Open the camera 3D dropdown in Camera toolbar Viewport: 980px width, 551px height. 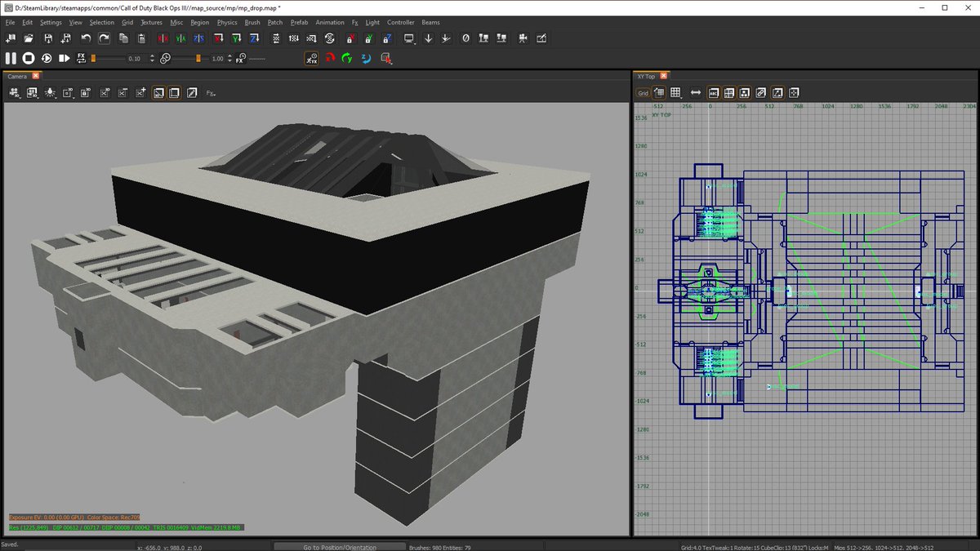point(15,93)
